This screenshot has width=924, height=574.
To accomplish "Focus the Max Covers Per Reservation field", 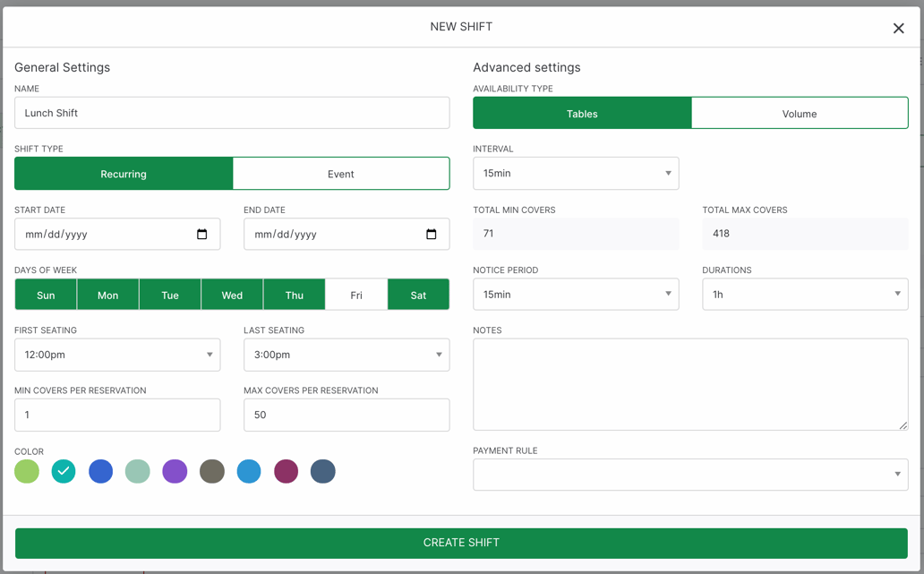I will pyautogui.click(x=346, y=415).
